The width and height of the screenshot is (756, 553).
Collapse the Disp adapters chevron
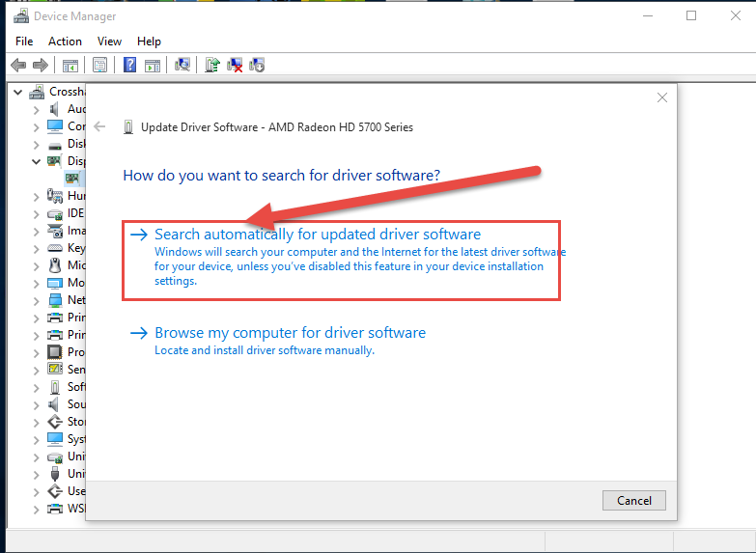(x=36, y=161)
